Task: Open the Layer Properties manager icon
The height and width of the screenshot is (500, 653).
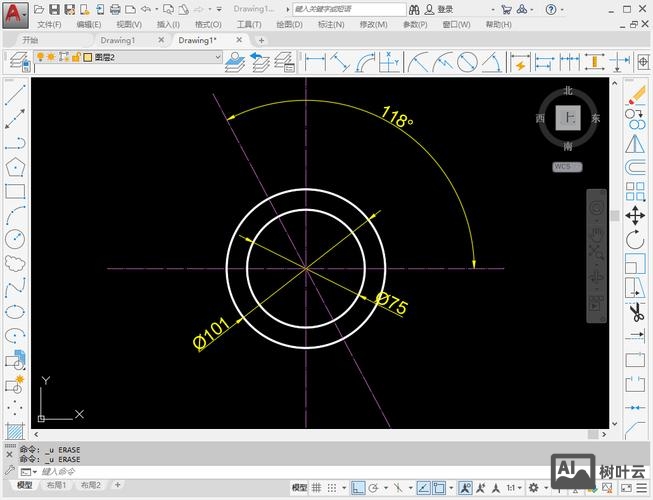Action: click(x=17, y=62)
